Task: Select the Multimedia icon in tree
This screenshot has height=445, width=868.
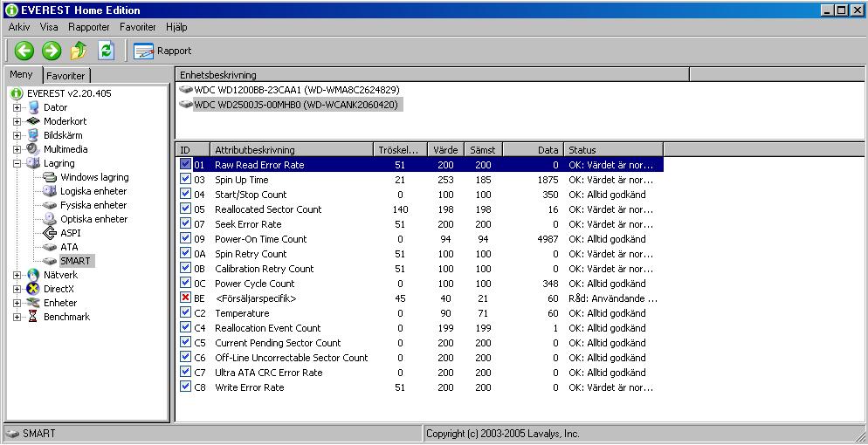Action: [33, 148]
